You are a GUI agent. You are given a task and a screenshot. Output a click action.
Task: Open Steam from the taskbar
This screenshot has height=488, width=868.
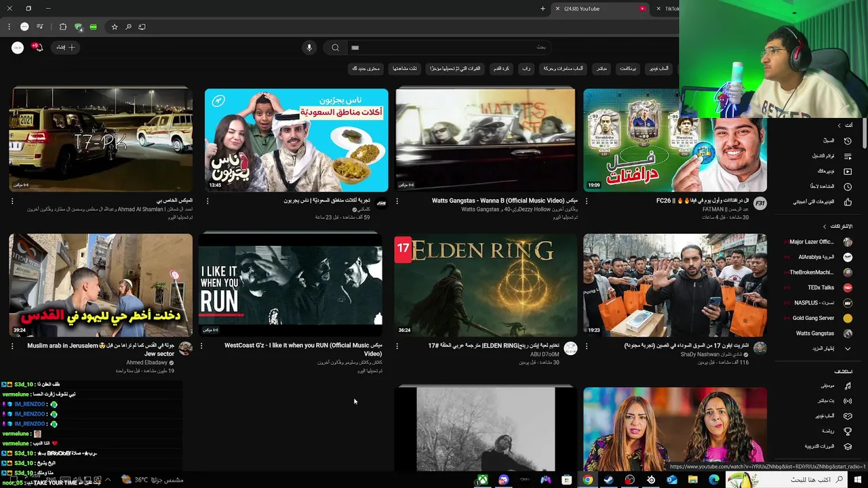(608, 480)
